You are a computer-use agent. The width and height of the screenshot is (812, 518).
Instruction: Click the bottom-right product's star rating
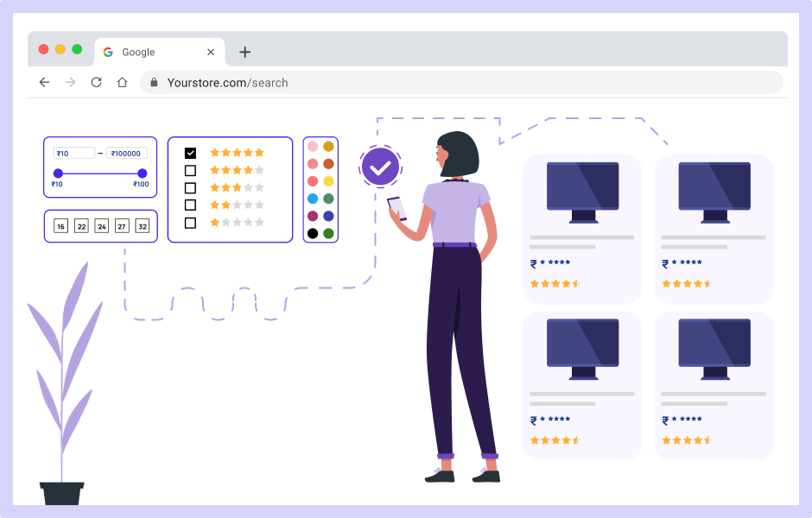point(688,440)
